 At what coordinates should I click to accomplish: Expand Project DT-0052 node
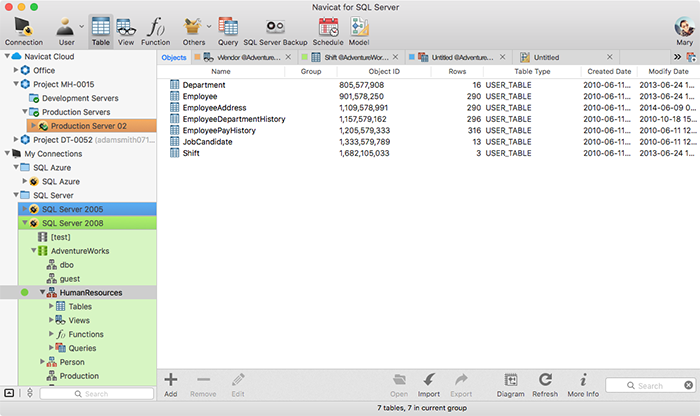[16, 140]
